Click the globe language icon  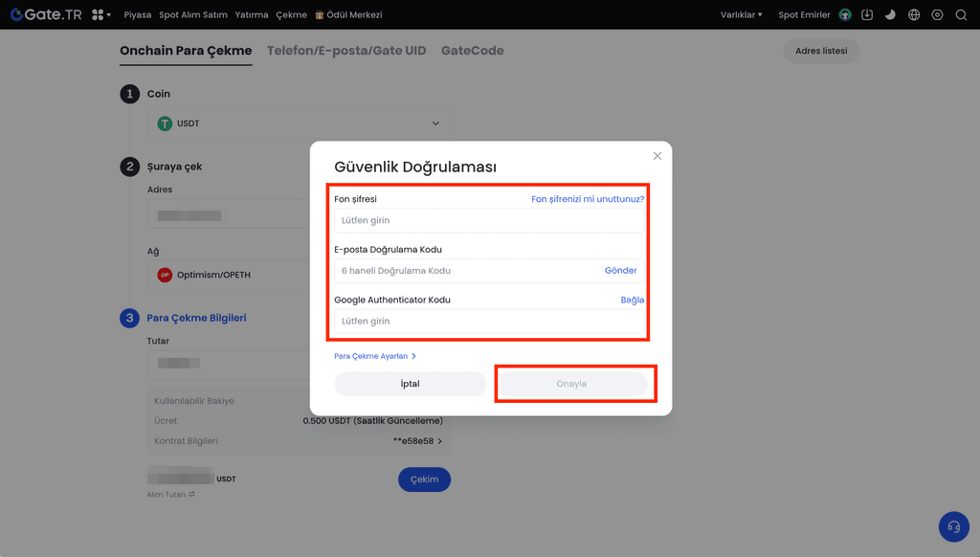pyautogui.click(x=914, y=14)
